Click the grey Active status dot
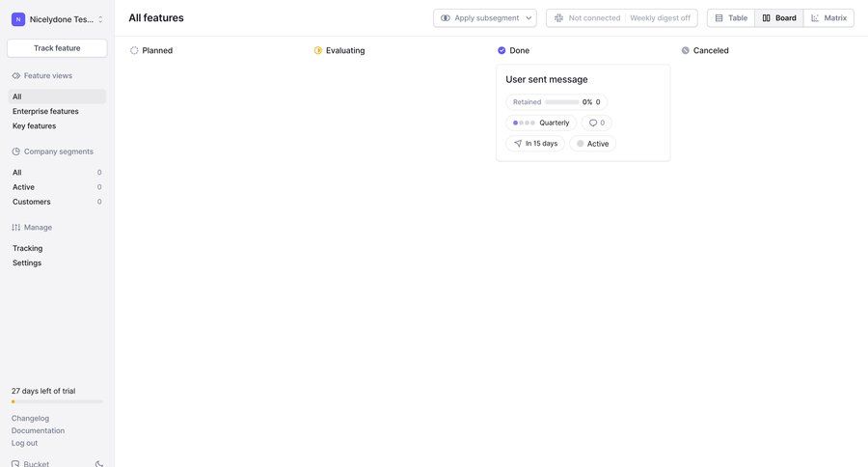This screenshot has width=868, height=467. tap(581, 144)
